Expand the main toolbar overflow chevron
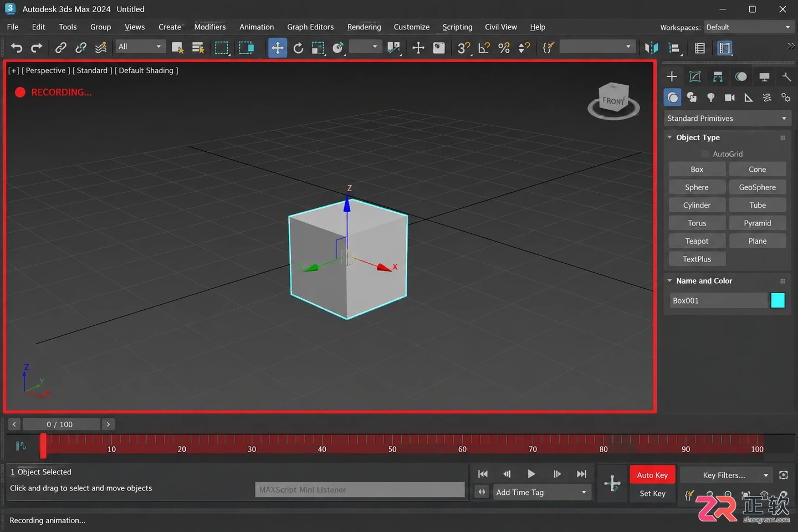This screenshot has width=798, height=532. tap(791, 47)
